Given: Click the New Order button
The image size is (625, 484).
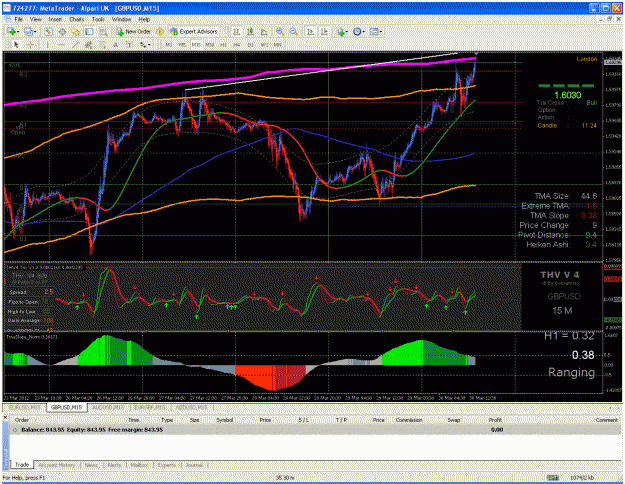Looking at the screenshot, I should click(134, 31).
